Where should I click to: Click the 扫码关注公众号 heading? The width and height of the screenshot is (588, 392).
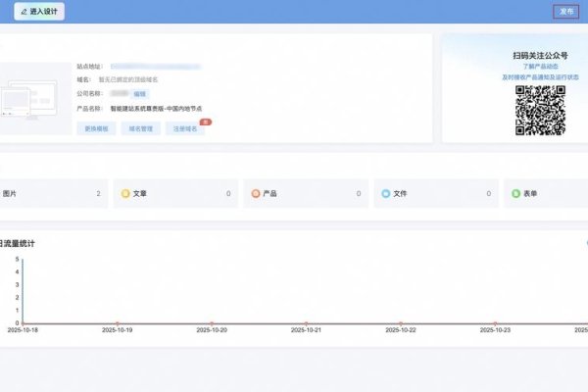coord(540,56)
